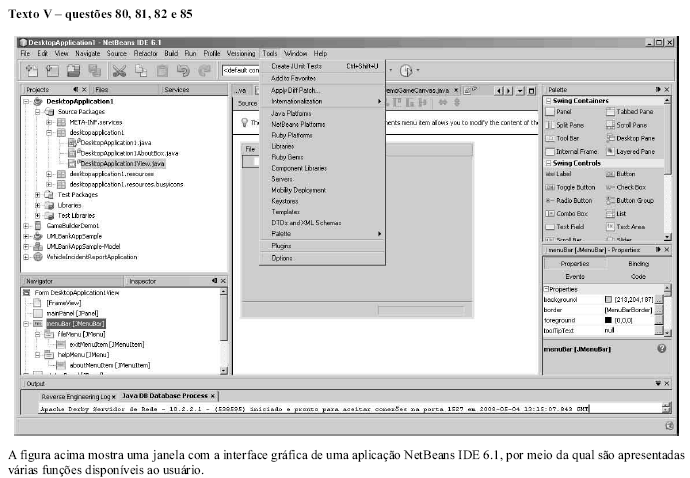Screen dimensions: 690x478
Task: Open the border property editor ellipsis button
Action: pos(659,310)
